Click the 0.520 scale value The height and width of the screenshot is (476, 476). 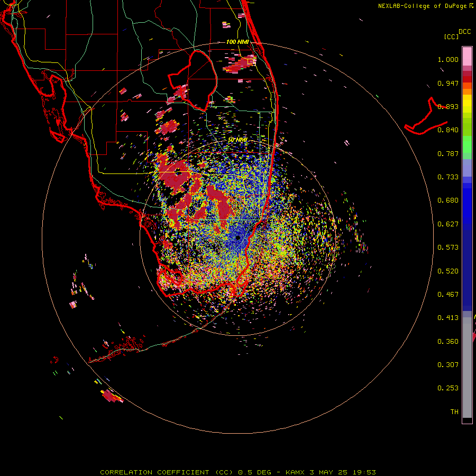point(448,271)
